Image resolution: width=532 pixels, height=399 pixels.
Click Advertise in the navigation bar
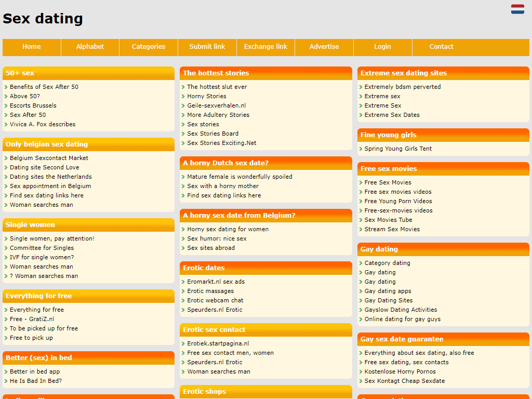pos(324,47)
